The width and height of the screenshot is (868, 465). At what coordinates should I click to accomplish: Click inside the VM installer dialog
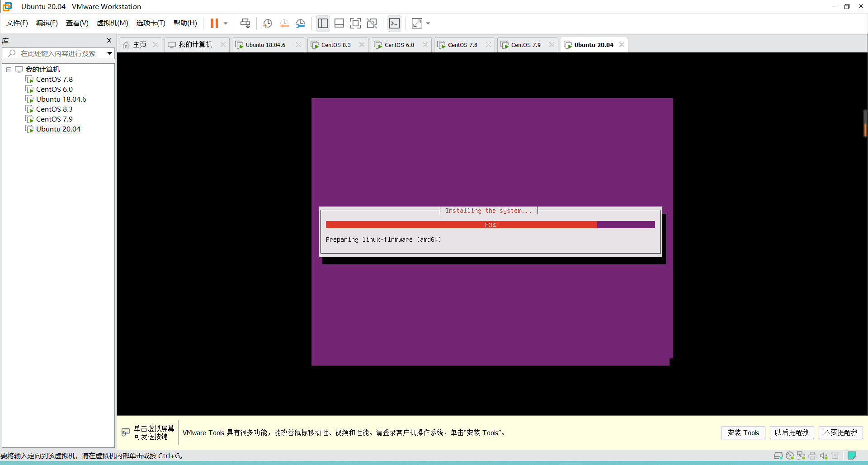pyautogui.click(x=490, y=232)
